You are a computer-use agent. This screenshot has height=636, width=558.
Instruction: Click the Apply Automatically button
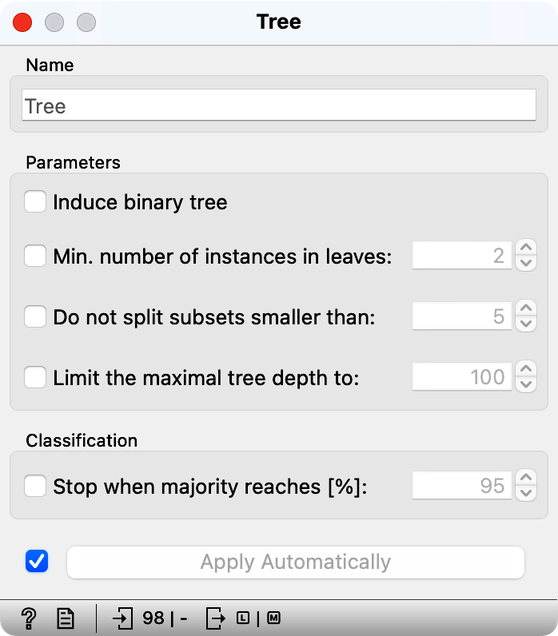coord(296,562)
